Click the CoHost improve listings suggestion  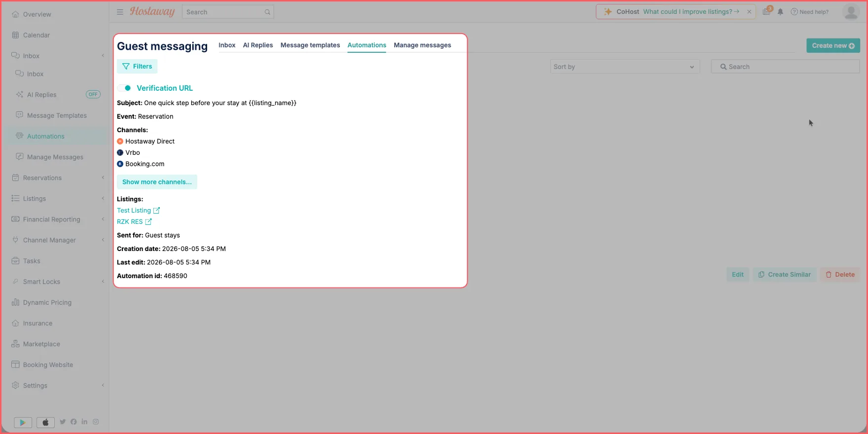click(x=691, y=11)
